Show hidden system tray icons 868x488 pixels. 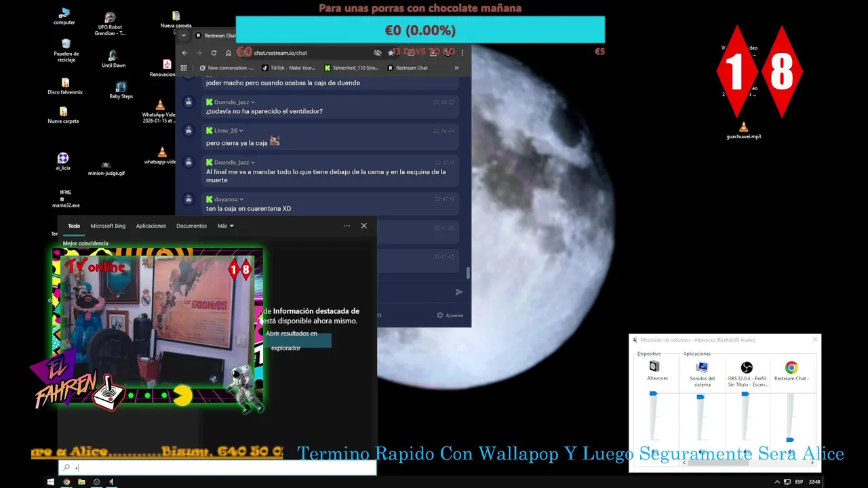[777, 482]
